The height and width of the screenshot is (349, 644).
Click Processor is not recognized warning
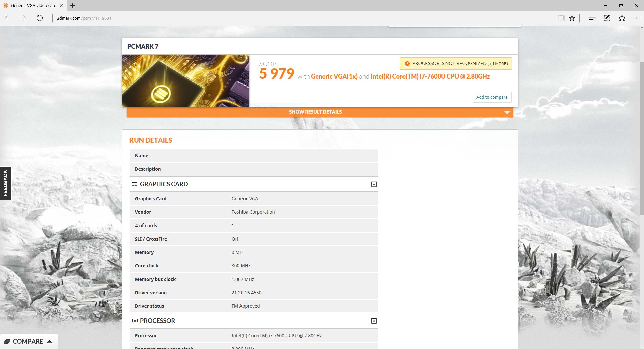tap(456, 63)
